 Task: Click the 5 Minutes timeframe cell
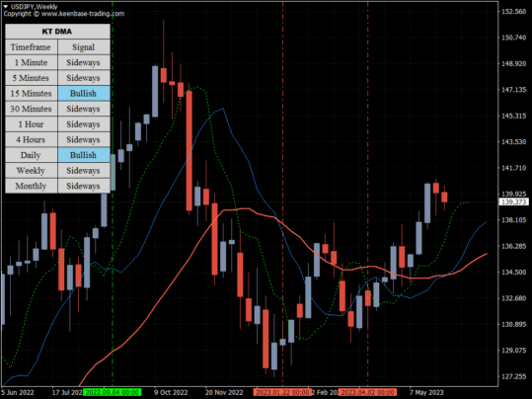coord(32,78)
